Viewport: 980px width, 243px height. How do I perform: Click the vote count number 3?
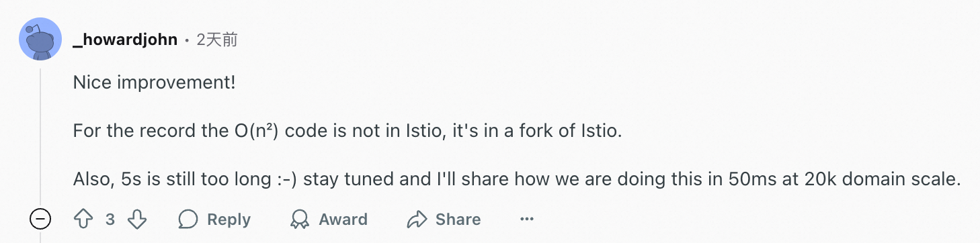pos(110,220)
